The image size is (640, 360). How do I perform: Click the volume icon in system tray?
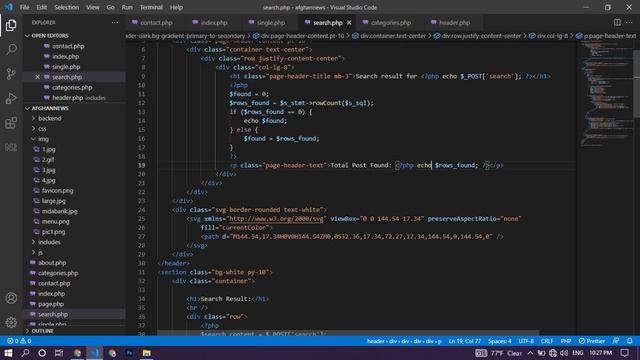[564, 353]
